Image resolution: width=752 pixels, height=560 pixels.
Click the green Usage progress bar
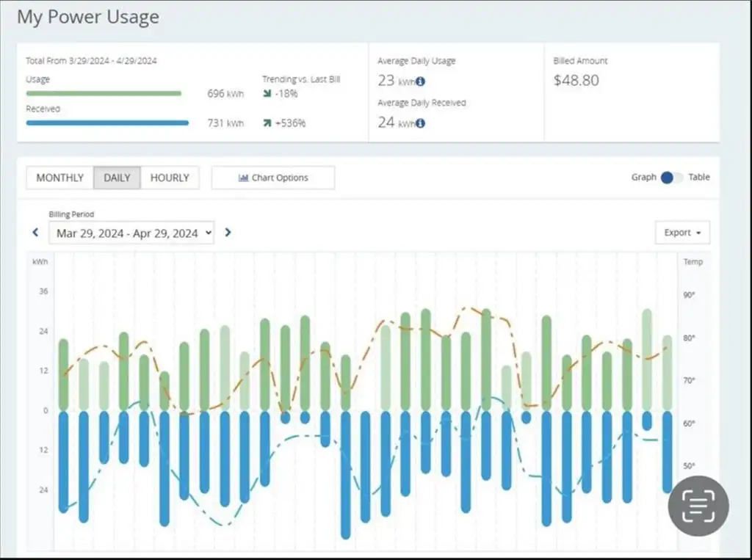point(104,93)
